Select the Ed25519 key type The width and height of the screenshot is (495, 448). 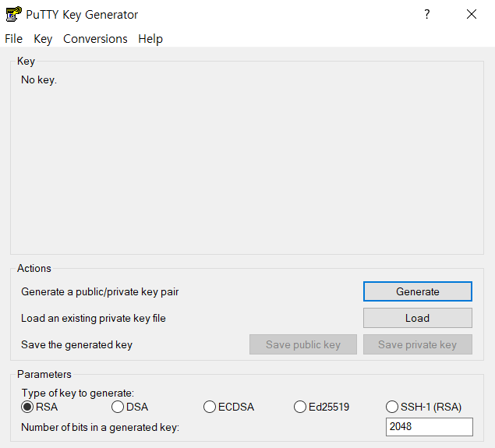(322, 407)
